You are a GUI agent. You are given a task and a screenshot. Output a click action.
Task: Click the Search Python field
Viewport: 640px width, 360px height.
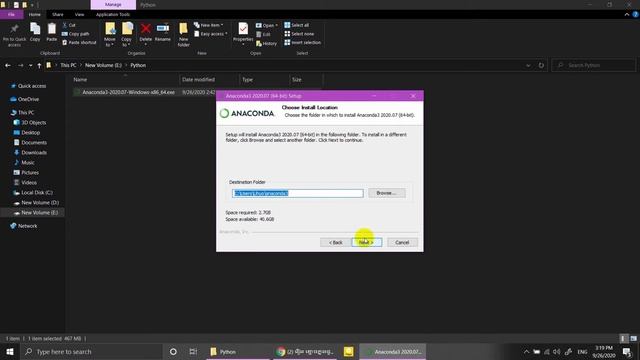pyautogui.click(x=594, y=65)
